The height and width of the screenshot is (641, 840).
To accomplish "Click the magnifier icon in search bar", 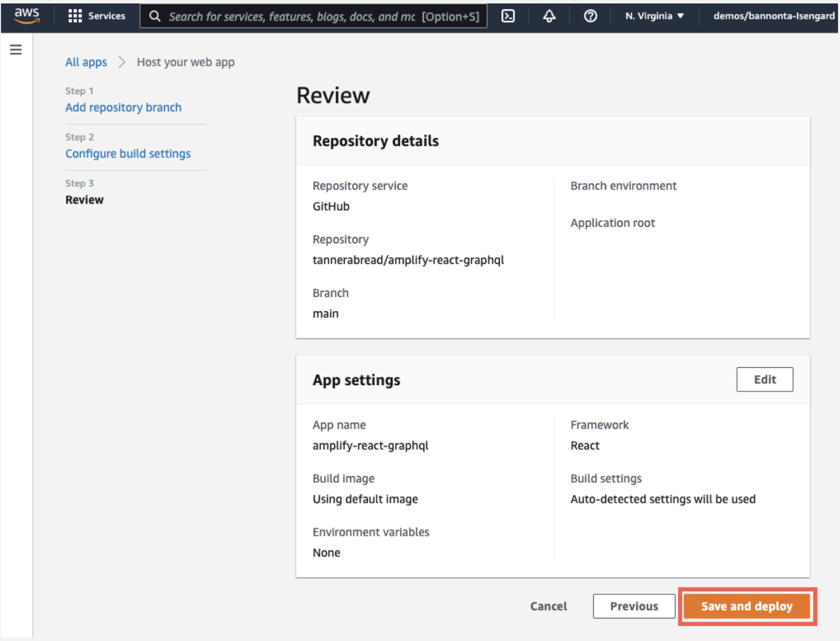I will pos(155,16).
